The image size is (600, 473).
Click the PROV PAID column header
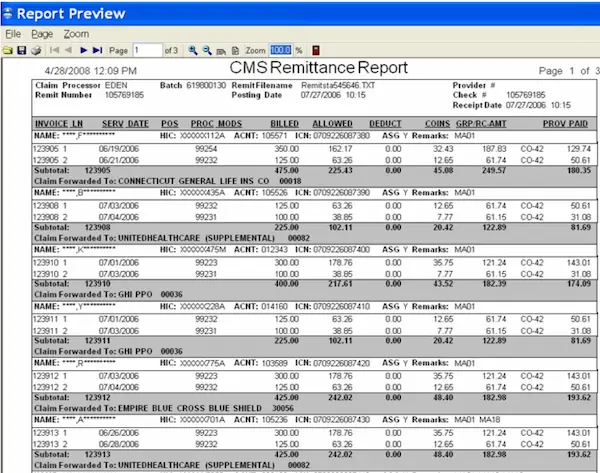[x=565, y=124]
